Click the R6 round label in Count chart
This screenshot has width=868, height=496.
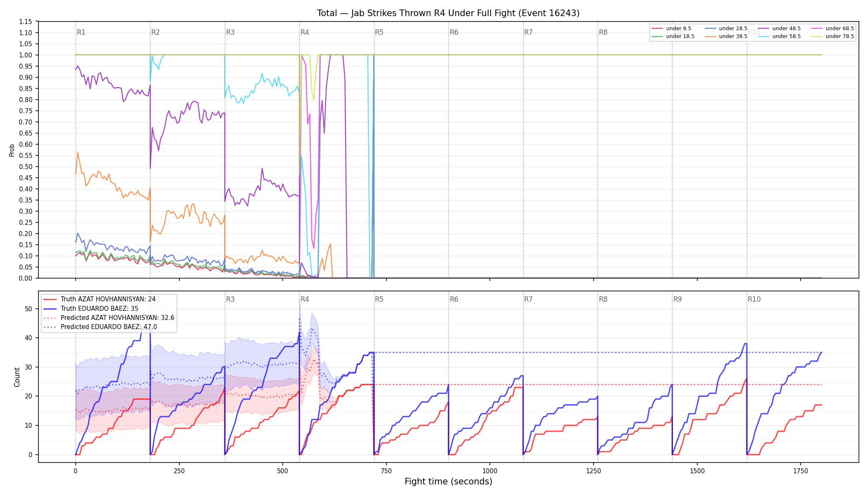tap(454, 299)
